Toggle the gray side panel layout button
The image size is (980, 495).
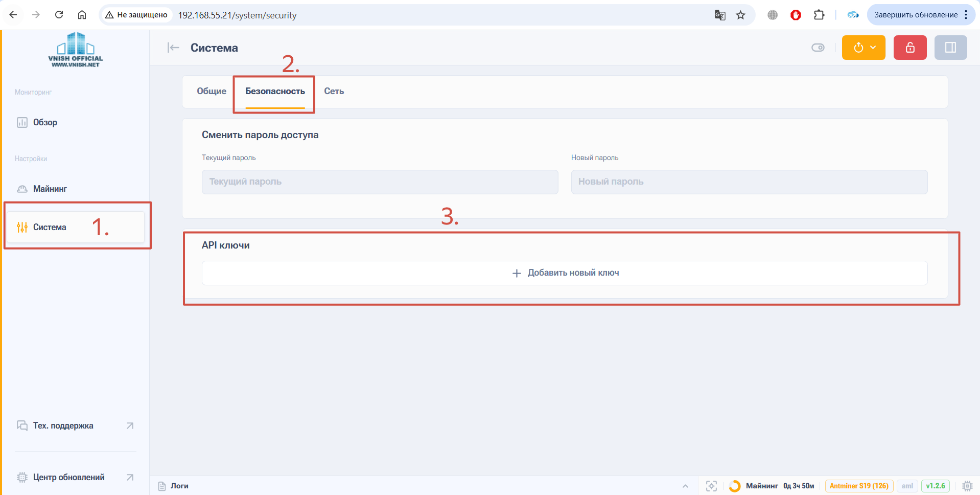click(951, 48)
